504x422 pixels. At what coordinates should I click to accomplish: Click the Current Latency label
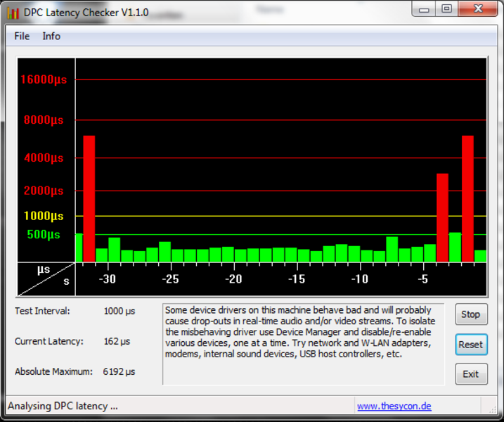click(x=49, y=341)
